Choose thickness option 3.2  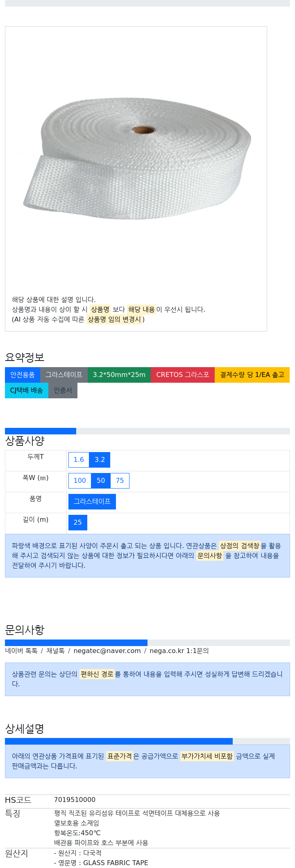(x=100, y=460)
